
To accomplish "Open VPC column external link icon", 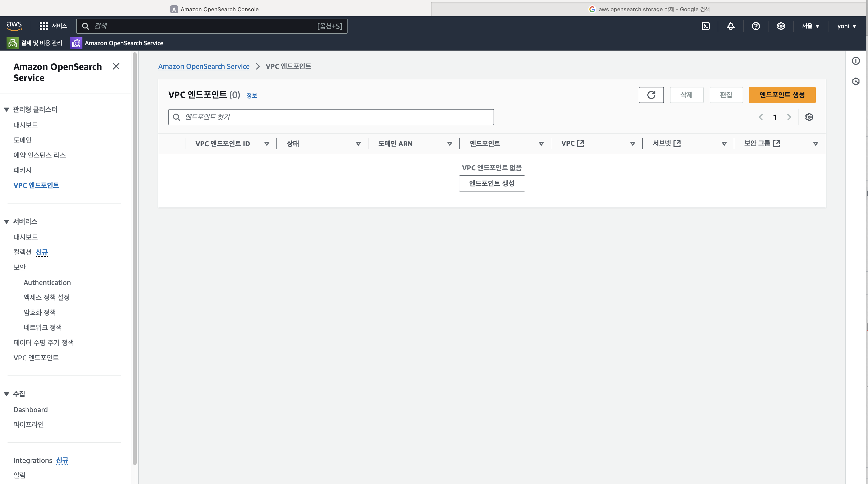I will tap(580, 143).
